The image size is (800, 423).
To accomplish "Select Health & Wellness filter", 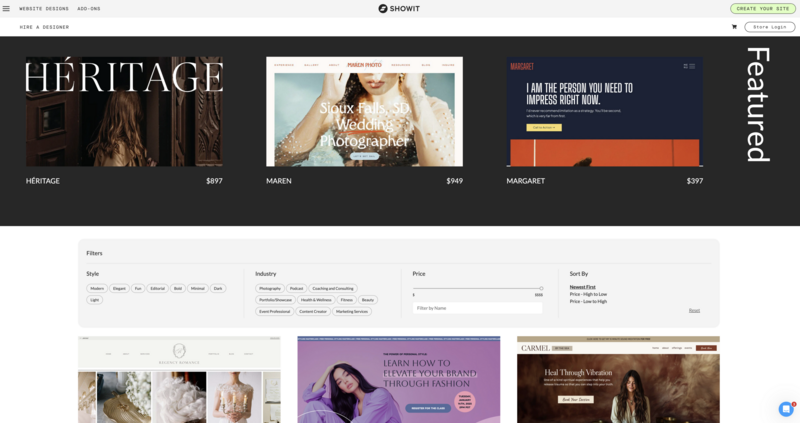I will pos(316,300).
